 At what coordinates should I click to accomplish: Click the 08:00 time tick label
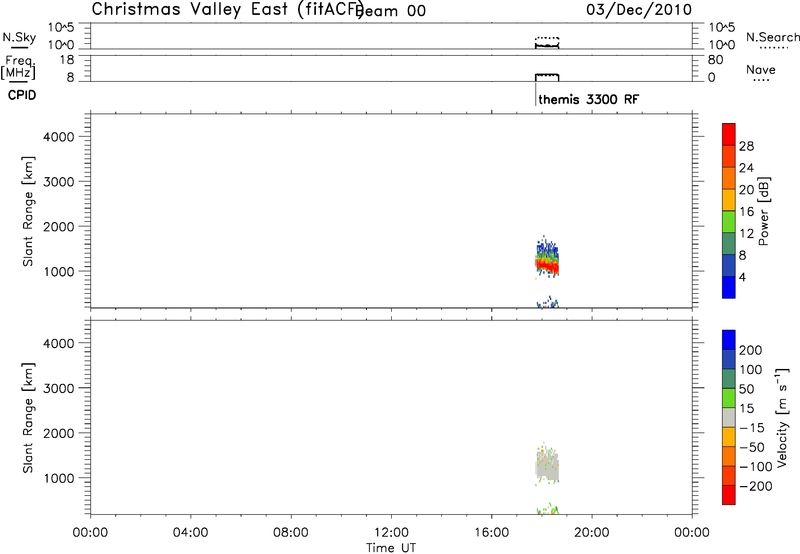click(291, 533)
